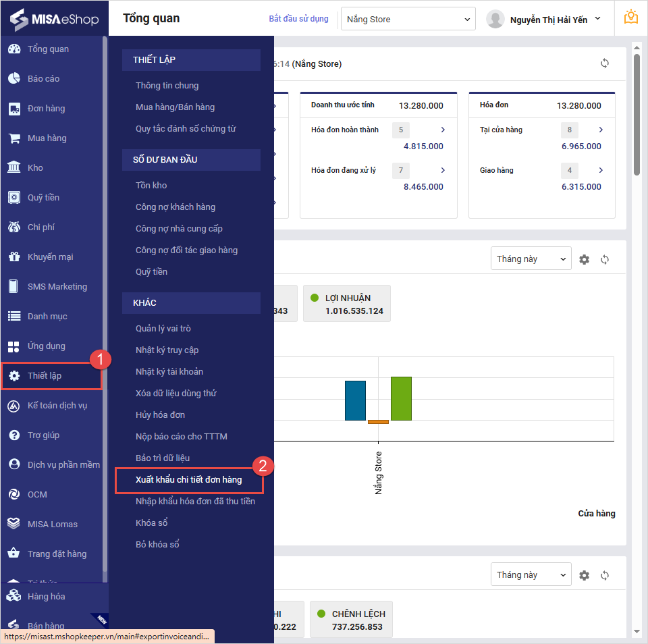This screenshot has height=644, width=648.
Task: Click the Bắt đầu sử dụng link
Action: tap(298, 19)
